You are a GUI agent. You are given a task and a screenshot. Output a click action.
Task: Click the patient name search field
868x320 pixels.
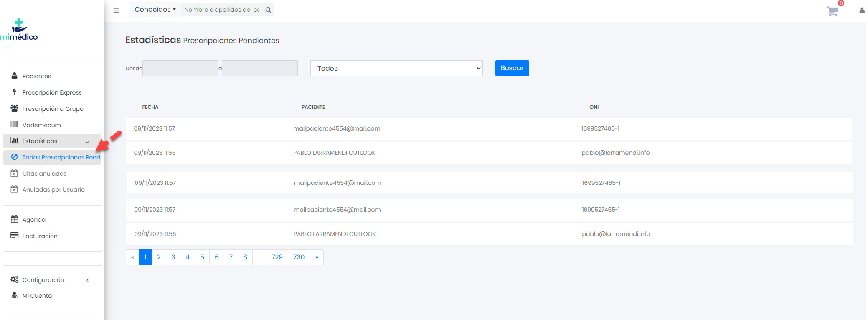point(222,10)
